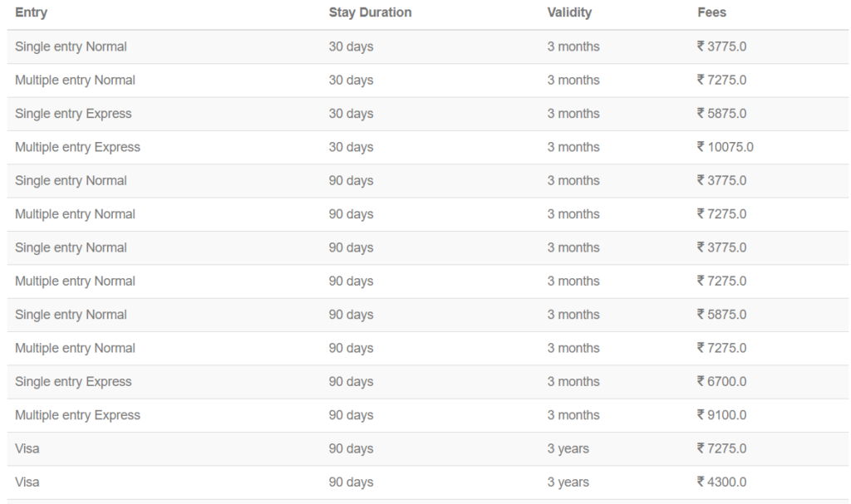Select the ₹ 10075.0 fee cell
Image resolution: width=851 pixels, height=504 pixels.
[725, 147]
